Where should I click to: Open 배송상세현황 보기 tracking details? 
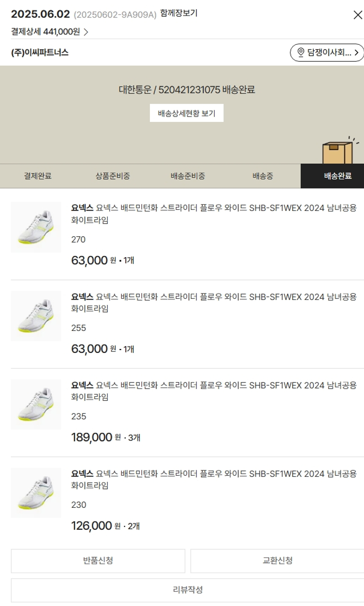pos(186,113)
